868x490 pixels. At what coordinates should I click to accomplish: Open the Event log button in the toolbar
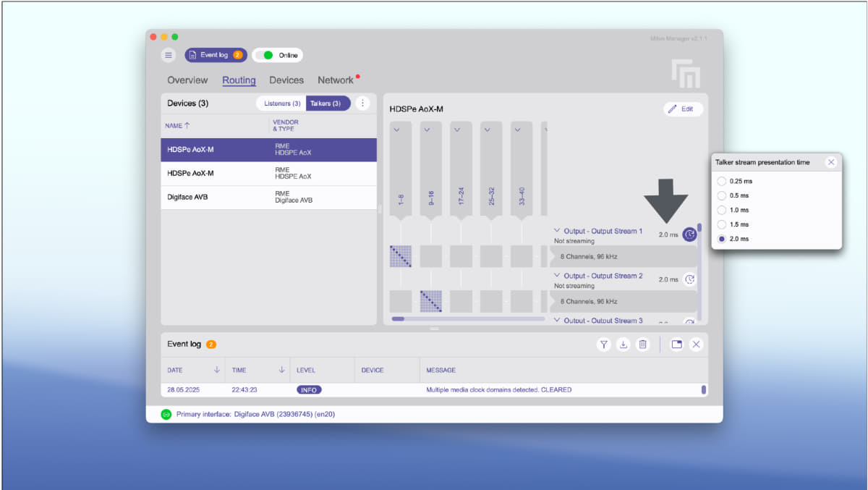216,55
